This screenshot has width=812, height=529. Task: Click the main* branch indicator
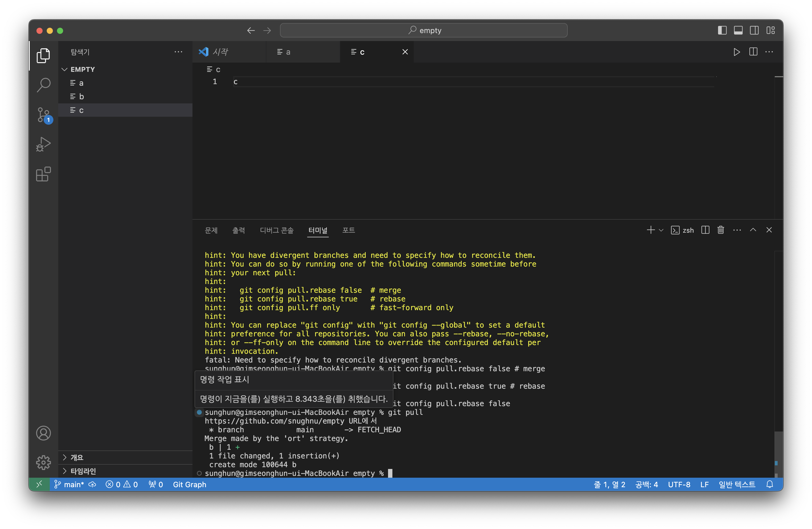coord(70,484)
